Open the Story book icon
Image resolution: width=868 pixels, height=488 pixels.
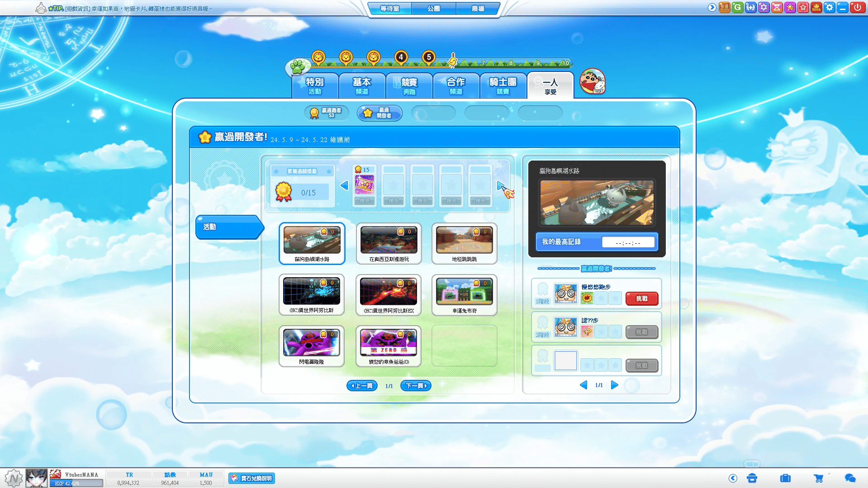tap(724, 7)
